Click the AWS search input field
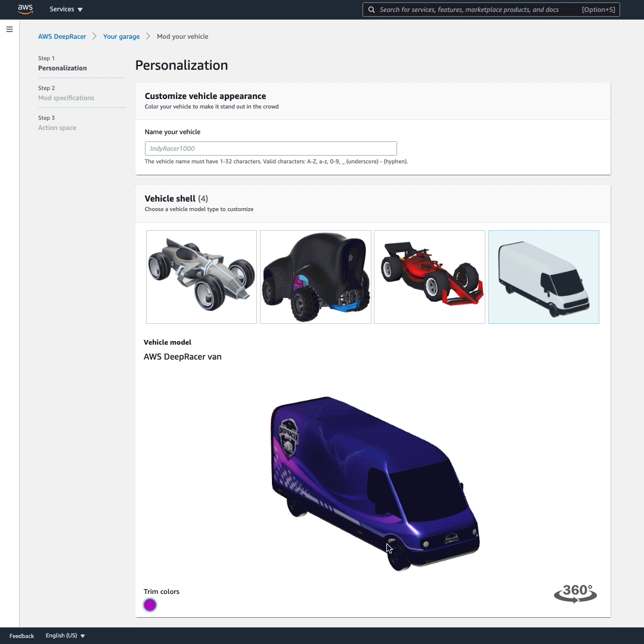644x644 pixels. [491, 10]
